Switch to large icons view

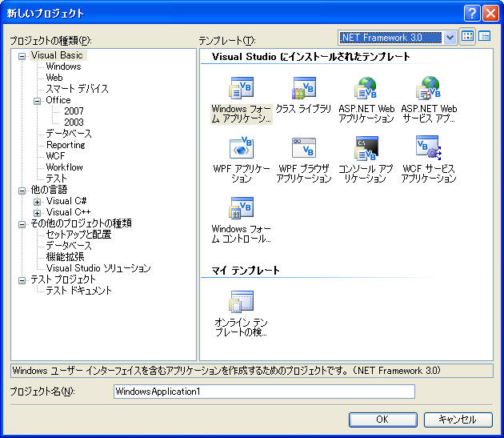tap(467, 36)
